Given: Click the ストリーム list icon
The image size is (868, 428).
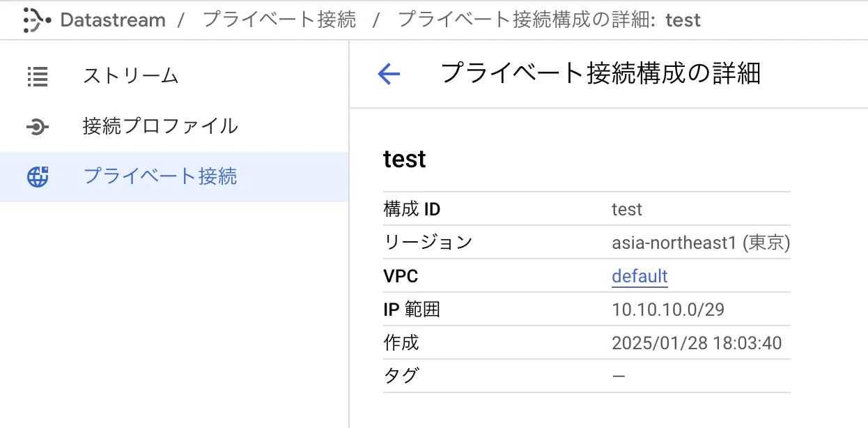Looking at the screenshot, I should coord(37,76).
